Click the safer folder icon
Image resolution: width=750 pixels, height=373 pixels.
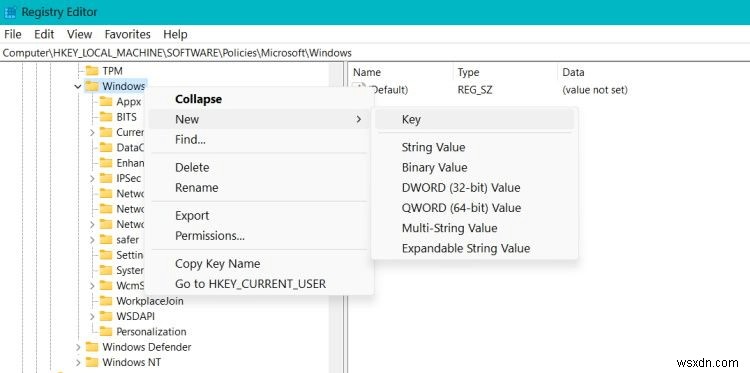(x=106, y=240)
